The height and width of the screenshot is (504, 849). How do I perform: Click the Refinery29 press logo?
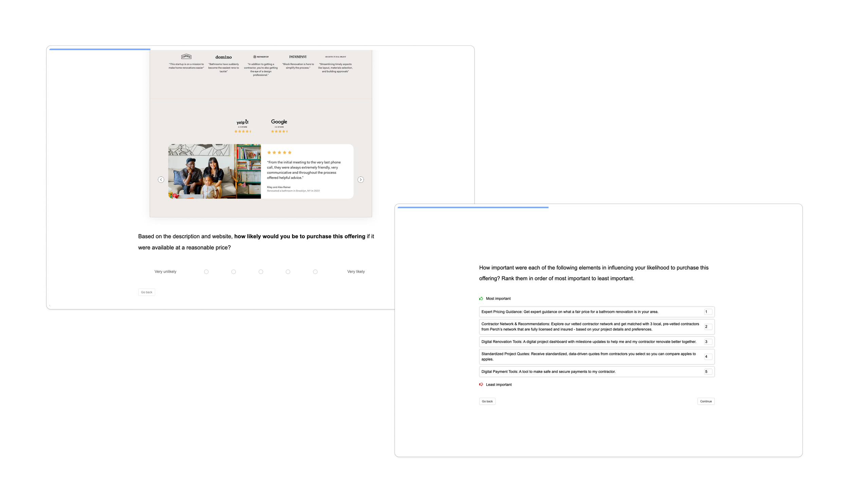[261, 57]
